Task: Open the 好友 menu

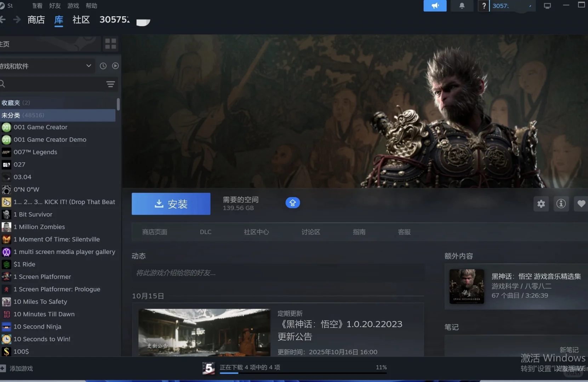Action: coord(55,6)
